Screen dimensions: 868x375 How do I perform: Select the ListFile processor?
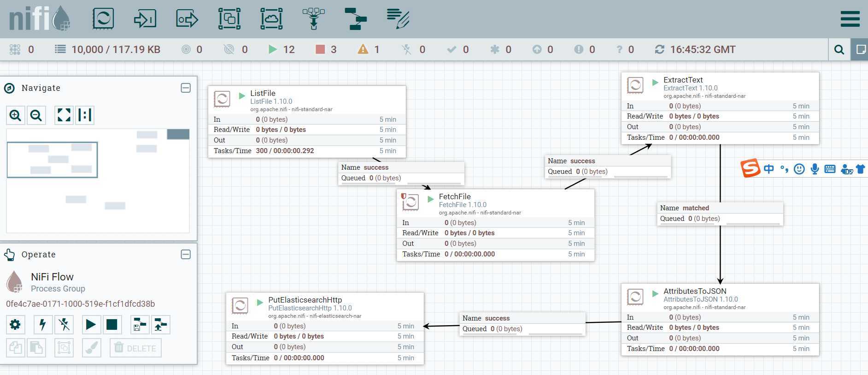[307, 122]
